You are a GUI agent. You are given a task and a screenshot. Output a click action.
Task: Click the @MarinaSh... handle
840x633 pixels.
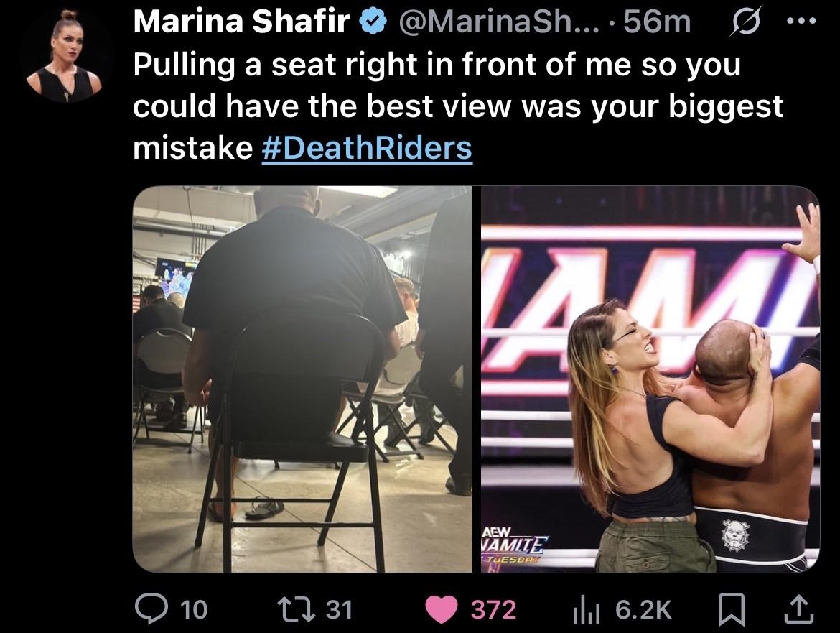point(498,22)
